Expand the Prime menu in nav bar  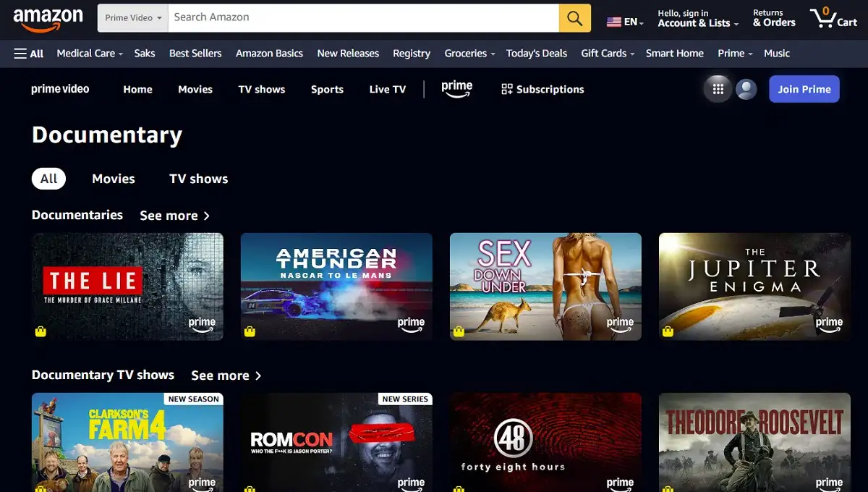[735, 54]
